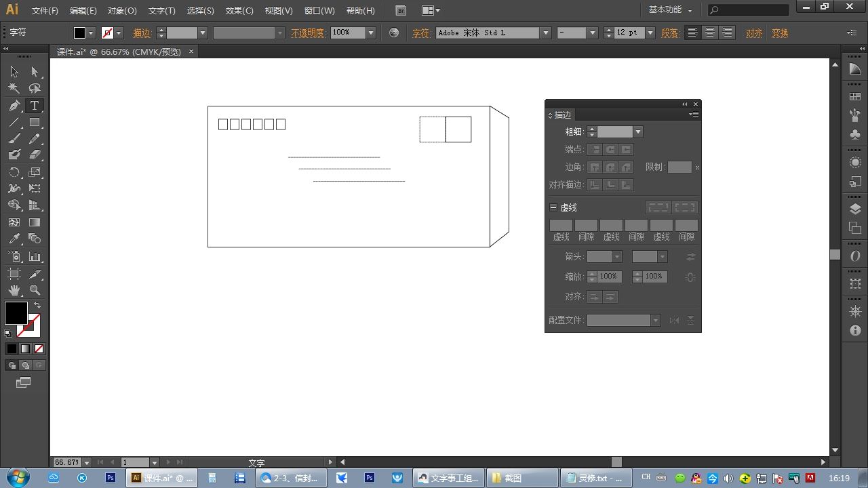Open the Layers panel from right dock
This screenshot has height=488, width=868.
click(x=855, y=209)
